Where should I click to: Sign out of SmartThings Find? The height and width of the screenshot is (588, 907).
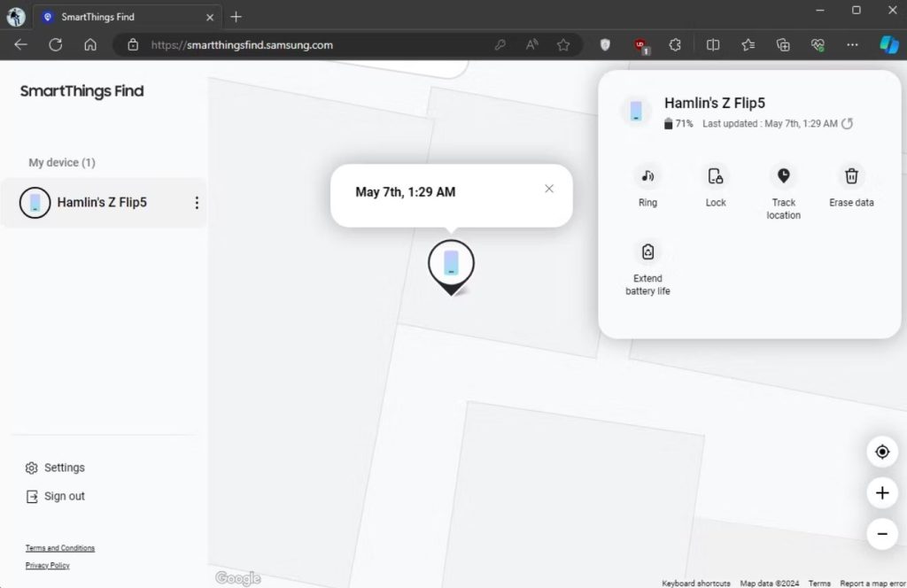[x=64, y=496]
